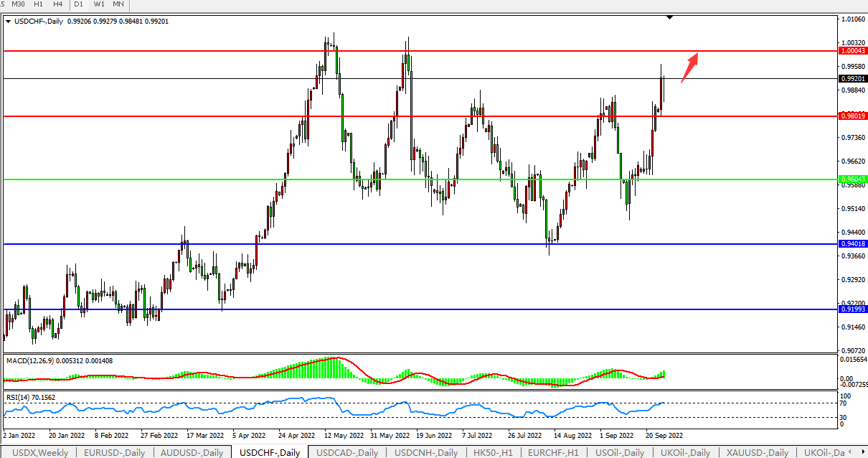Open the AUDUSD-,Daily chart tab
Viewport: 868px width, 458px height.
point(192,452)
